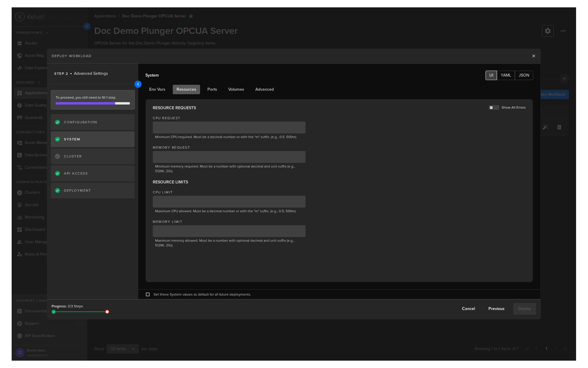588x368 pixels.
Task: Click the magic wand edit icon
Action: [x=545, y=127]
